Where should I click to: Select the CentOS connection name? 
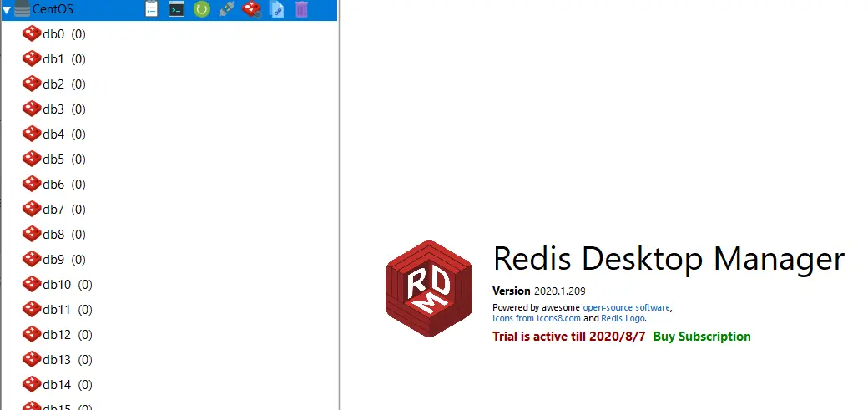click(53, 9)
